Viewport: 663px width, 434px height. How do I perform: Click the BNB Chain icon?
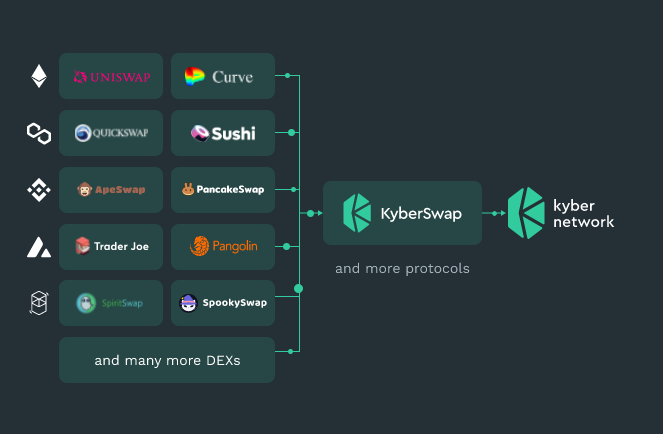pyautogui.click(x=39, y=190)
